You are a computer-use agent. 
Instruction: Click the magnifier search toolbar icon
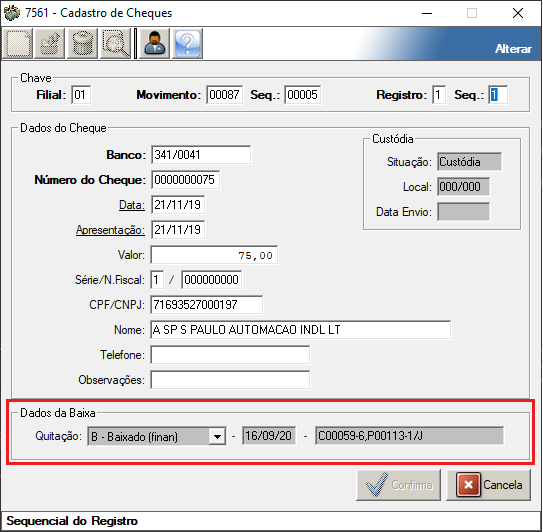115,44
